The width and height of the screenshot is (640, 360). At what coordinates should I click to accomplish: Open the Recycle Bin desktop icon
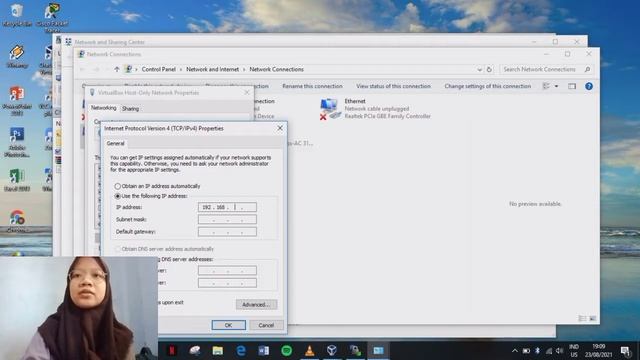17,15
